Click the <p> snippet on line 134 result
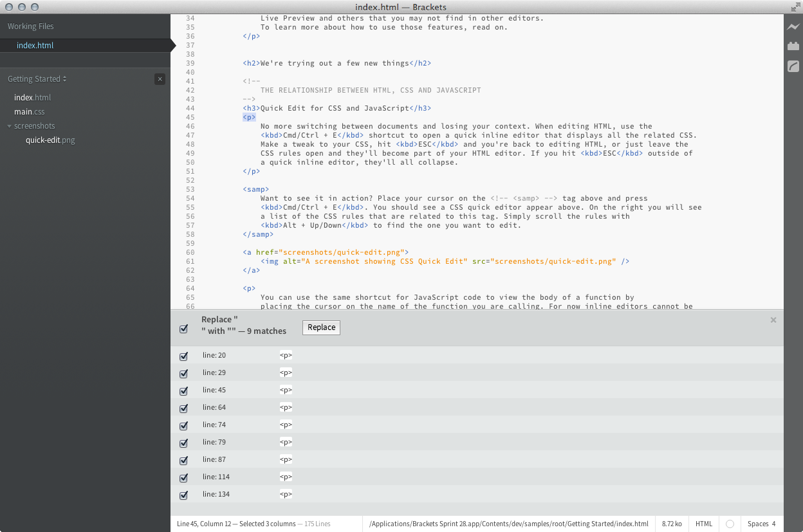 286,494
